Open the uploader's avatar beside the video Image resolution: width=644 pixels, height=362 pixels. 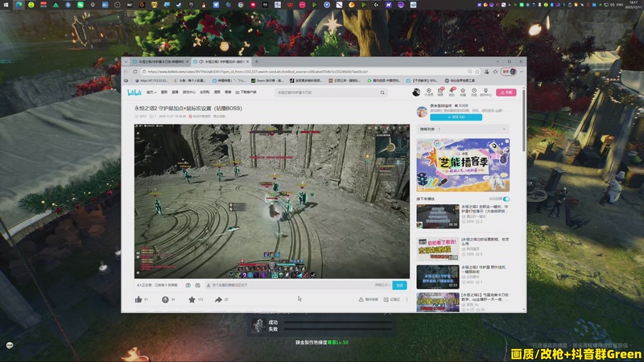[x=422, y=112]
